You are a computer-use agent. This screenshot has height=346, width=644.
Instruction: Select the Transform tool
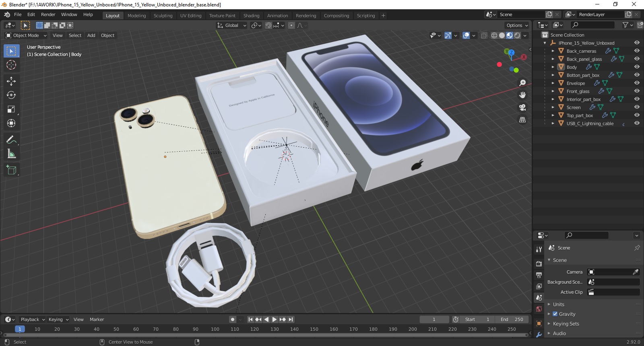pyautogui.click(x=11, y=123)
